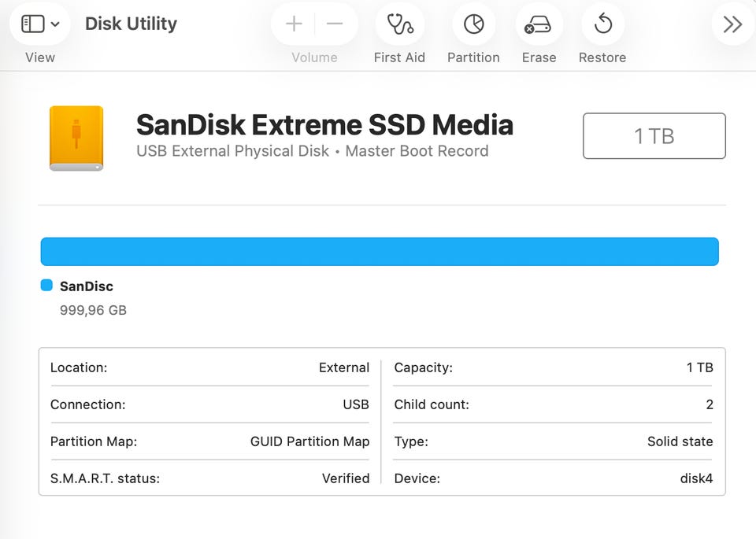Click the blue SanDisc legend swatch
The width and height of the screenshot is (756, 539).
46,286
